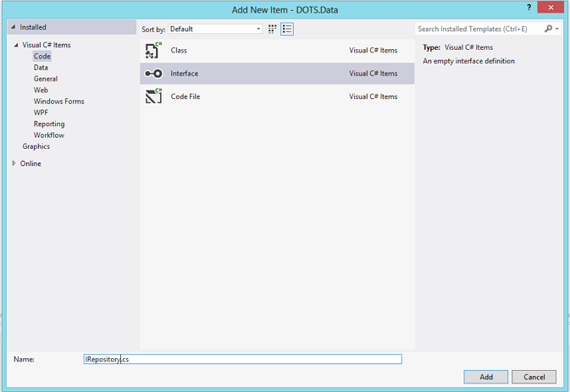
Task: Click the 'An empty interface definition' description
Action: pyautogui.click(x=468, y=61)
